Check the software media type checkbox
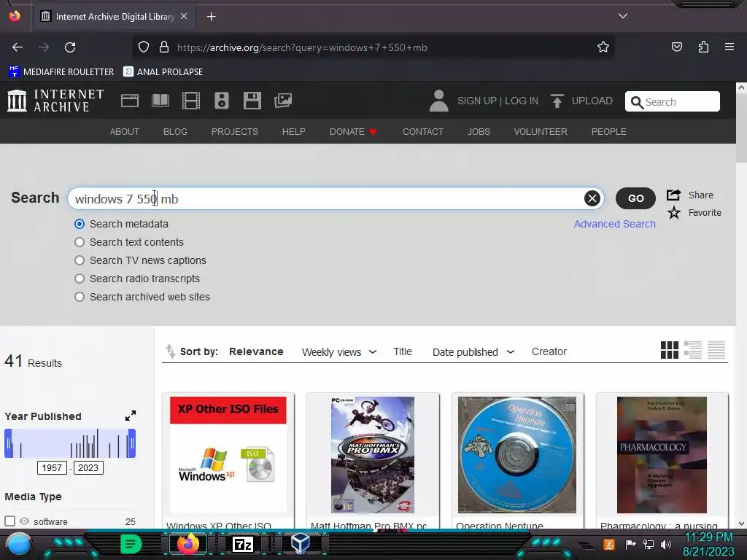The image size is (747, 560). click(x=9, y=521)
